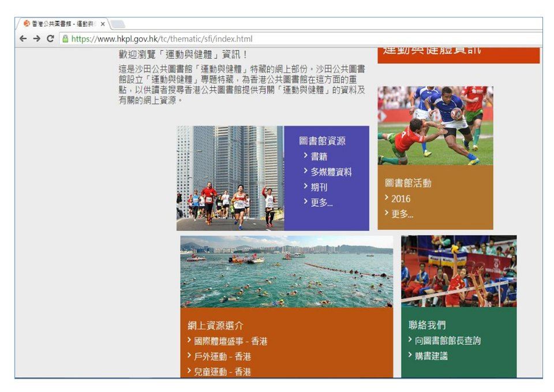Open the 期刊 link
Image resolution: width=554 pixels, height=392 pixels.
(319, 187)
